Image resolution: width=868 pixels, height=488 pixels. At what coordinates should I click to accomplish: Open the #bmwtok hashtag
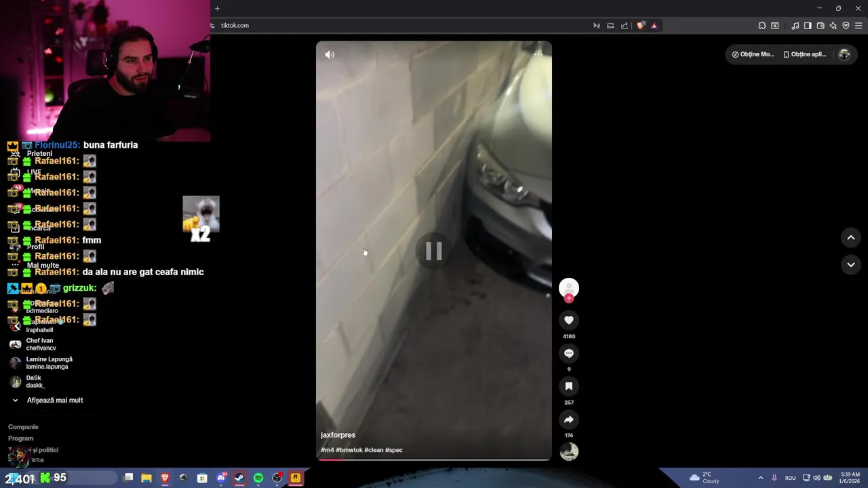click(349, 450)
